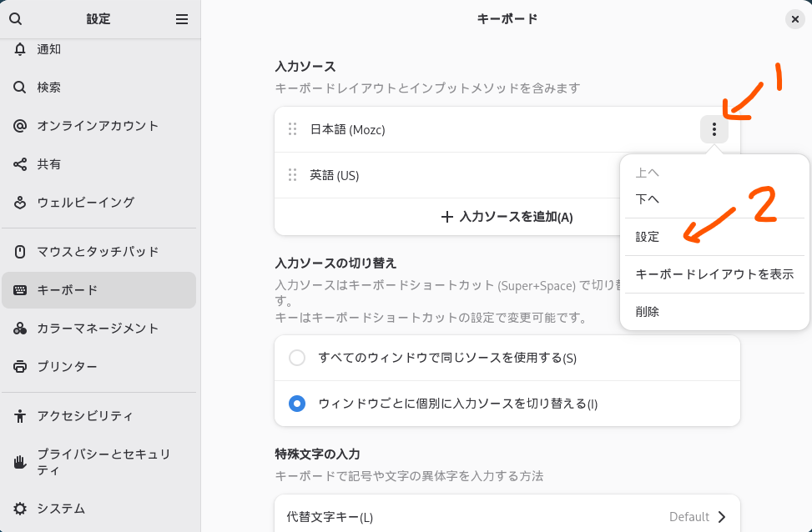The image size is (812, 532).
Task: Select 下へ in the popup menu
Action: pyautogui.click(x=648, y=199)
